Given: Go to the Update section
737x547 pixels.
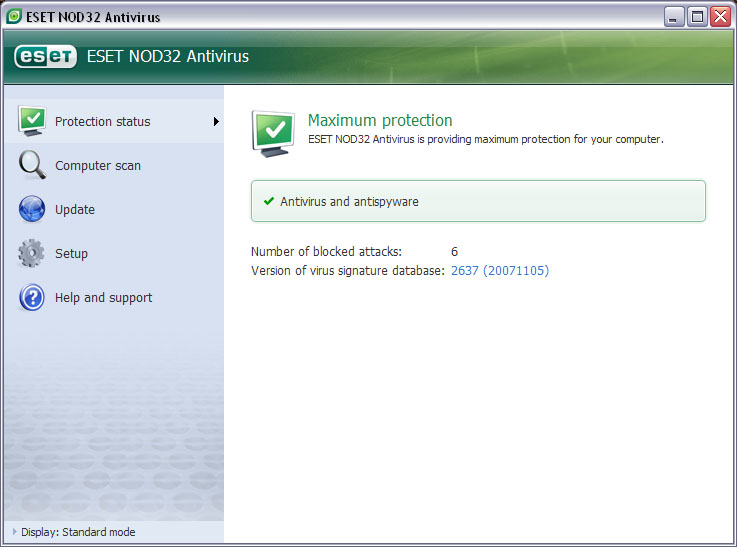Looking at the screenshot, I should pyautogui.click(x=114, y=210).
